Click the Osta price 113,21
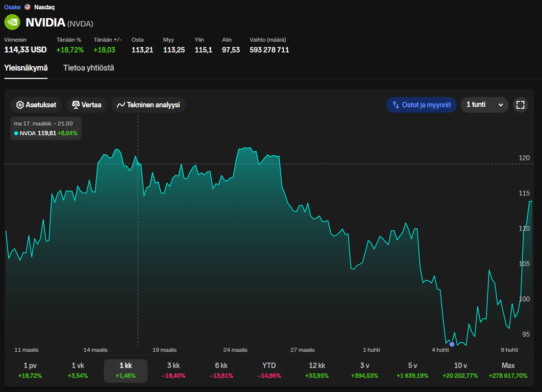The image size is (542, 392). (143, 50)
